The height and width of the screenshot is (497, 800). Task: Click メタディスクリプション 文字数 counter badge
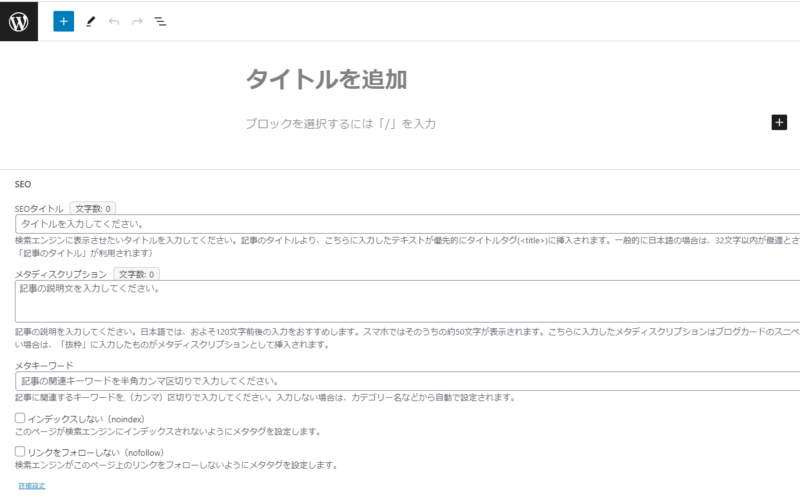point(136,273)
